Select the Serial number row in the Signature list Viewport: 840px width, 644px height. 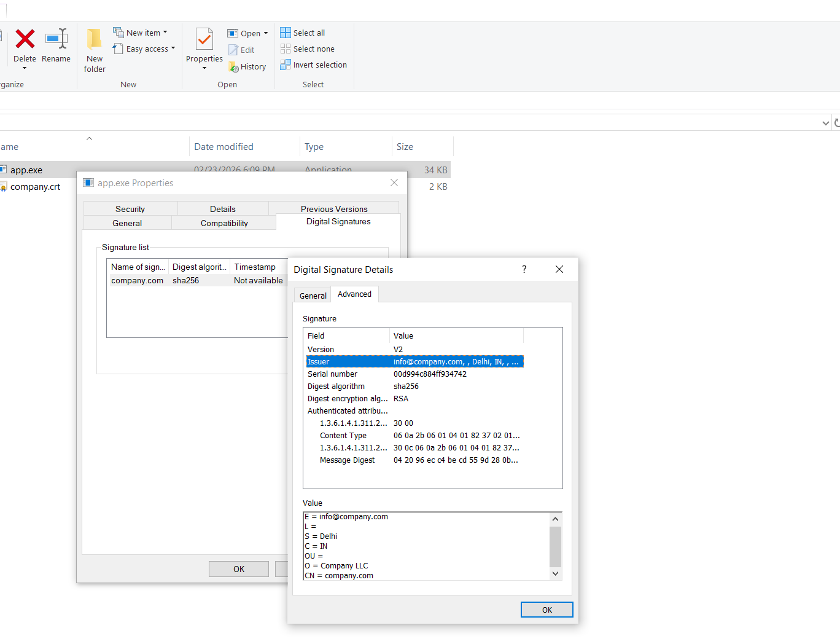pos(346,374)
